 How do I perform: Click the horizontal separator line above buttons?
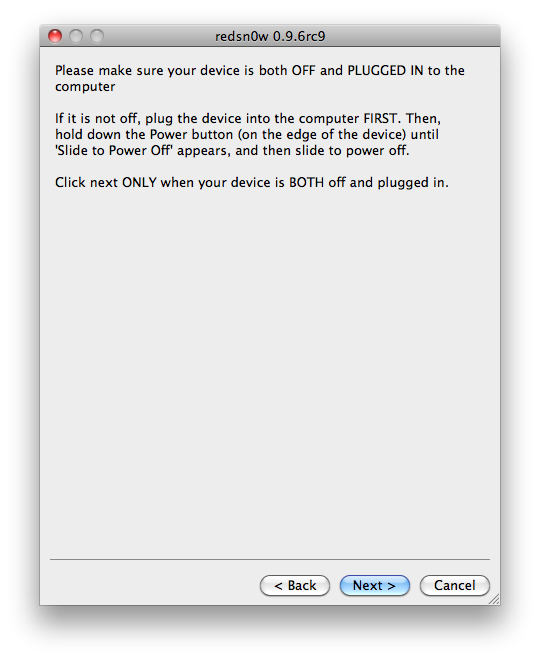(x=270, y=559)
